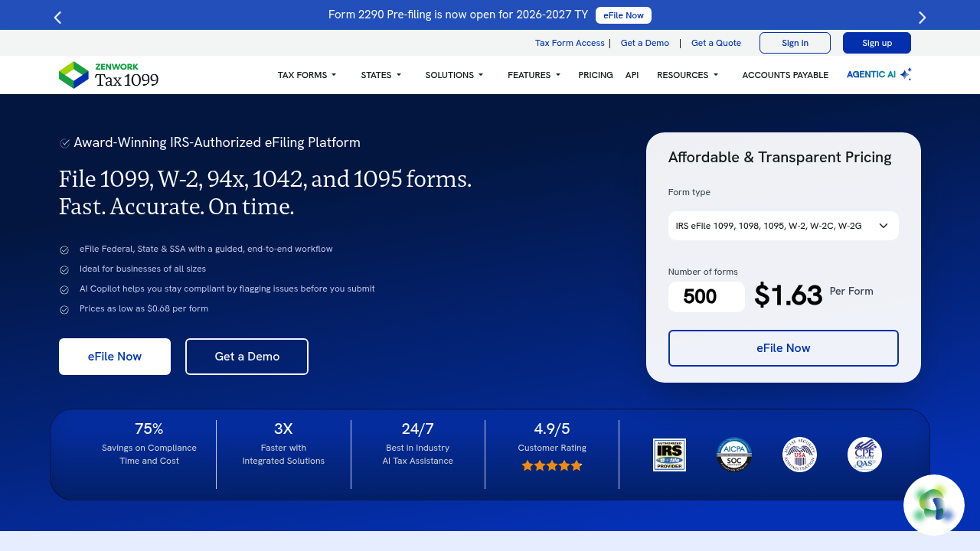
Task: Click the award-winning check badge icon
Action: pyautogui.click(x=65, y=143)
